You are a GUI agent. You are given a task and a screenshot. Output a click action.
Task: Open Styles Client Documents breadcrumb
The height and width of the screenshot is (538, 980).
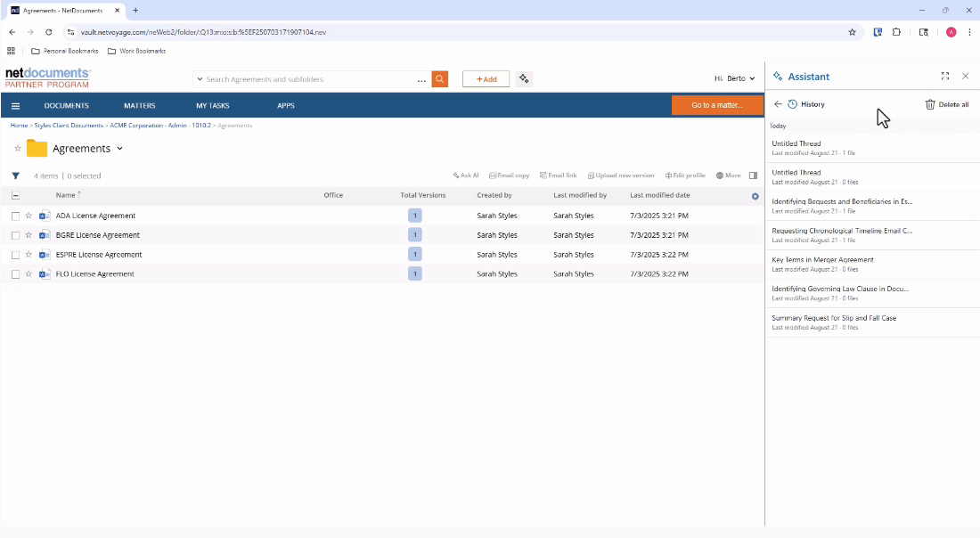tap(69, 126)
